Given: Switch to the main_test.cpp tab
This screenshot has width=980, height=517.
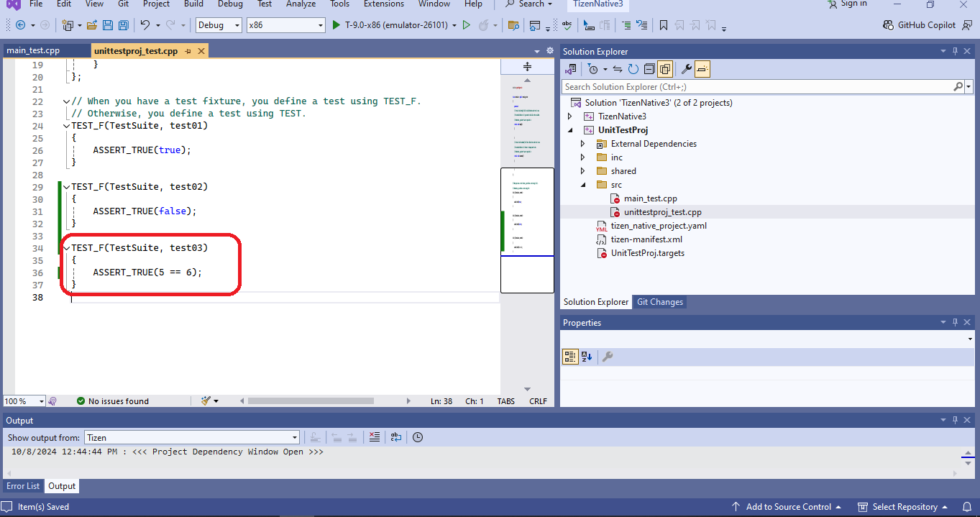Looking at the screenshot, I should [40, 50].
